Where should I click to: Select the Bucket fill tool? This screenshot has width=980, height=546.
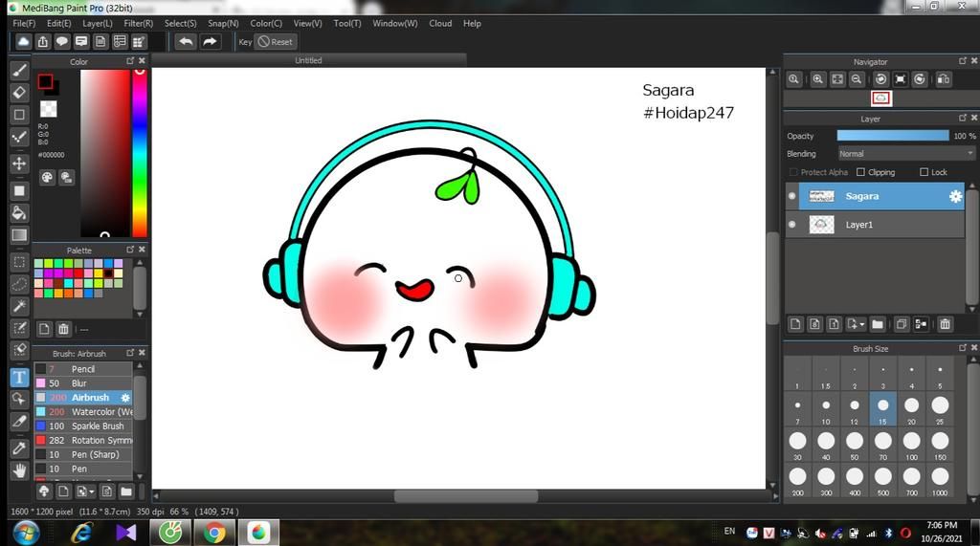click(19, 213)
